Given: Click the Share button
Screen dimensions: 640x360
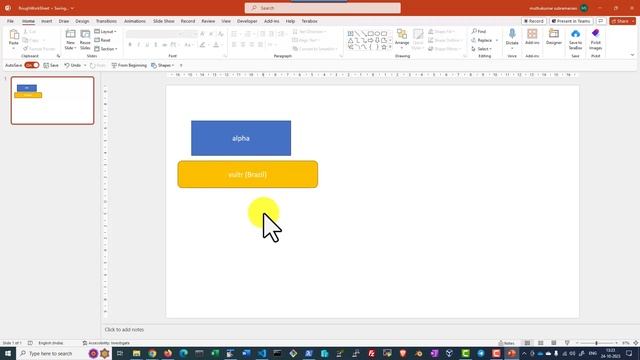Looking at the screenshot, I should (x=620, y=21).
